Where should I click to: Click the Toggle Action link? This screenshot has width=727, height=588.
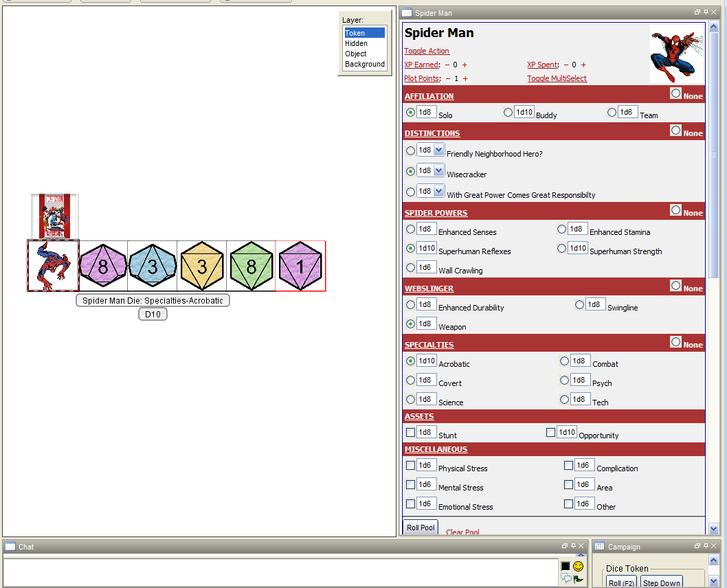coord(427,51)
